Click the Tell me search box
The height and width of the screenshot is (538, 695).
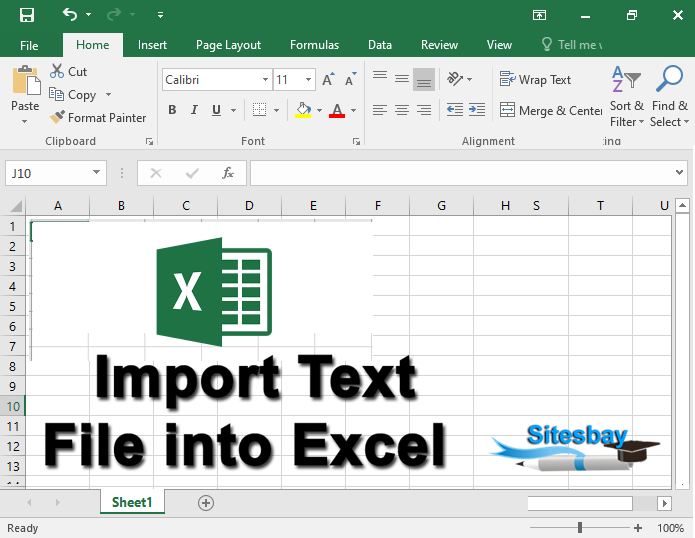pos(572,45)
